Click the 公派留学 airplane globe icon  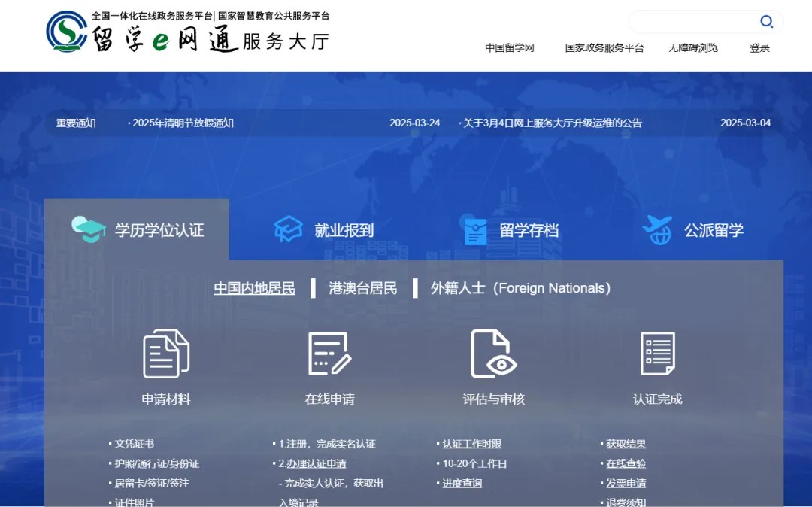coord(657,229)
